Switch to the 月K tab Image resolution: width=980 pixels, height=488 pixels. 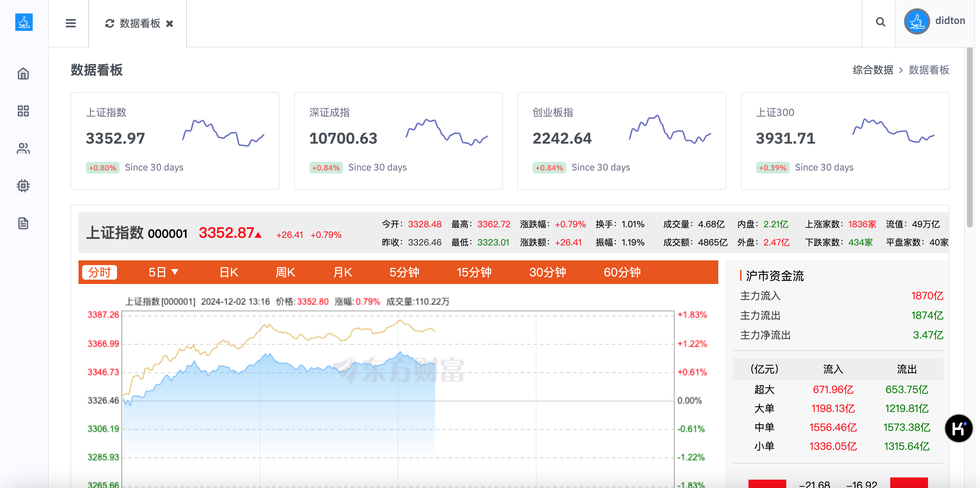343,272
